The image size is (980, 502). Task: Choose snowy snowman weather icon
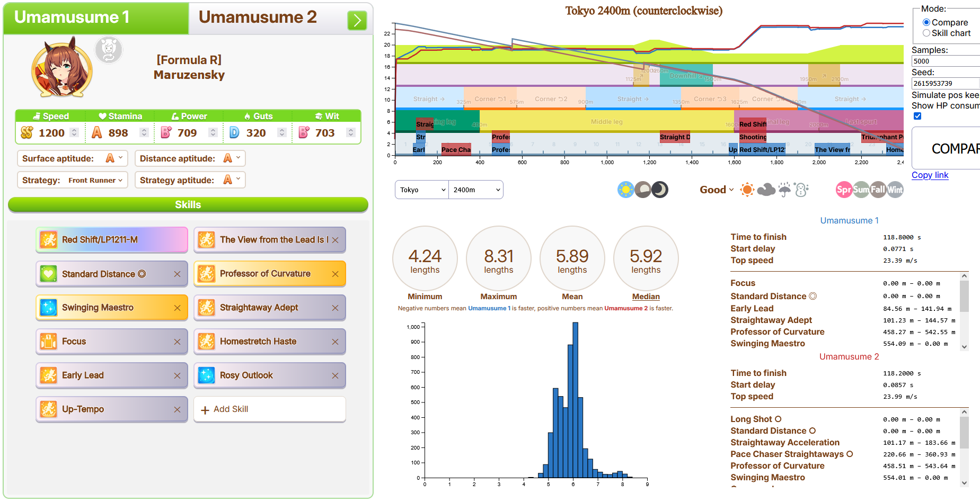pos(801,190)
